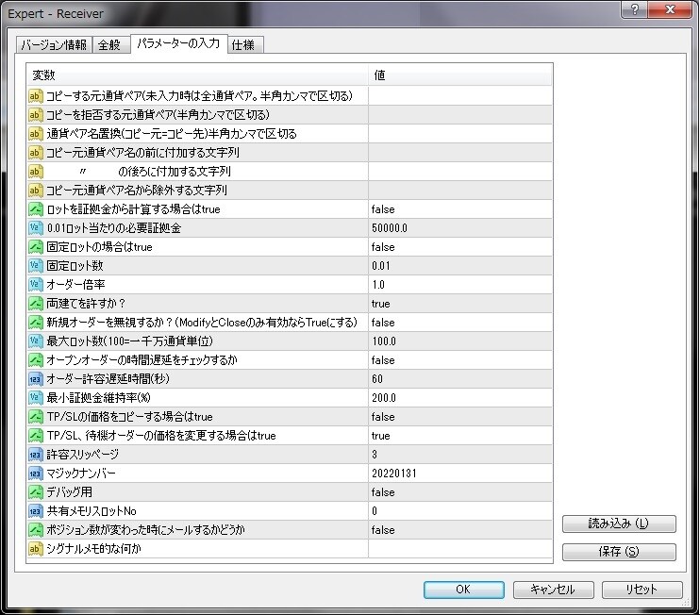
Task: Open the バージョン情報 tab
Action: pyautogui.click(x=54, y=45)
